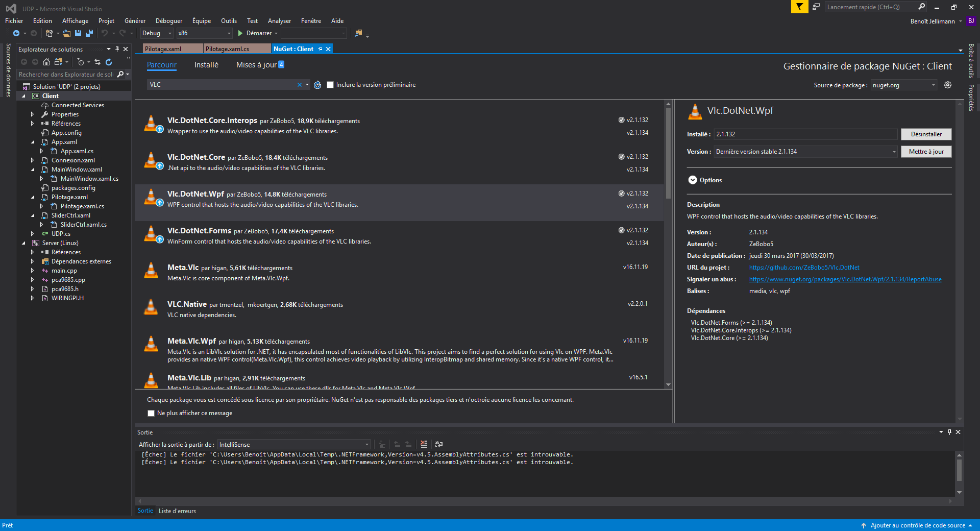Click the package list scroll-down arrow
This screenshot has height=531, width=980.
pos(668,384)
